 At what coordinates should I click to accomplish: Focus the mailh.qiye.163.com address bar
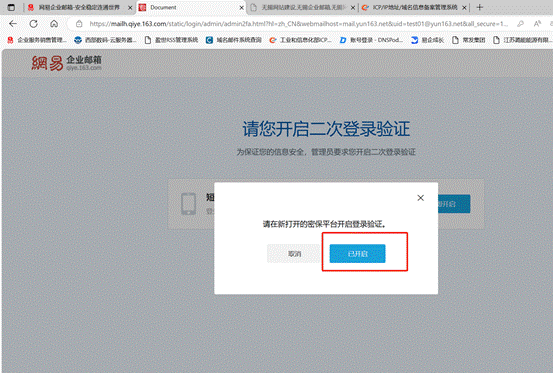tap(298, 24)
